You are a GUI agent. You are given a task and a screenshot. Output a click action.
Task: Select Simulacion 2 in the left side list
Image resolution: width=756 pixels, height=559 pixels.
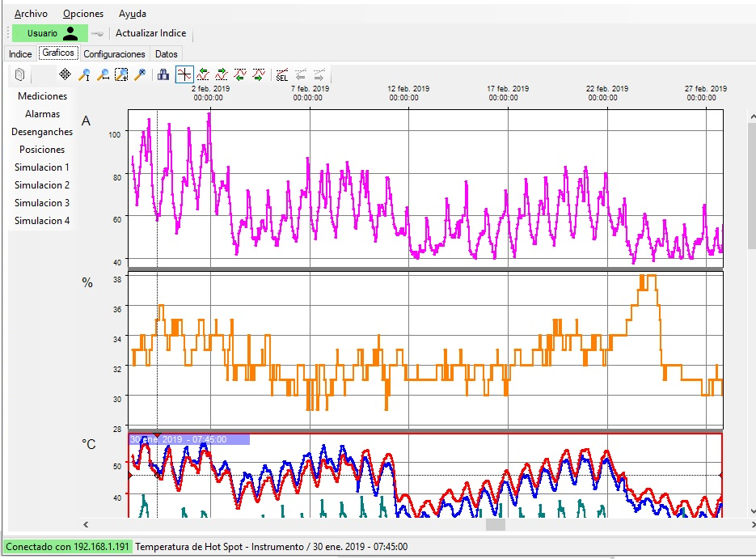[x=42, y=185]
